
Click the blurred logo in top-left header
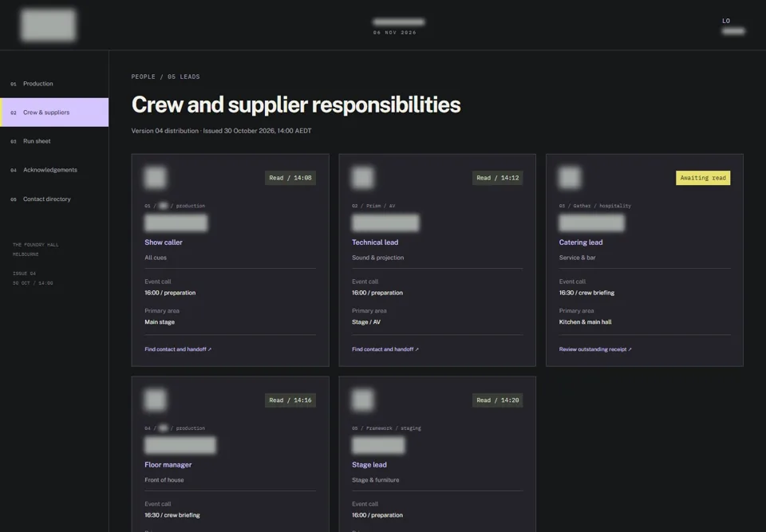(x=49, y=25)
